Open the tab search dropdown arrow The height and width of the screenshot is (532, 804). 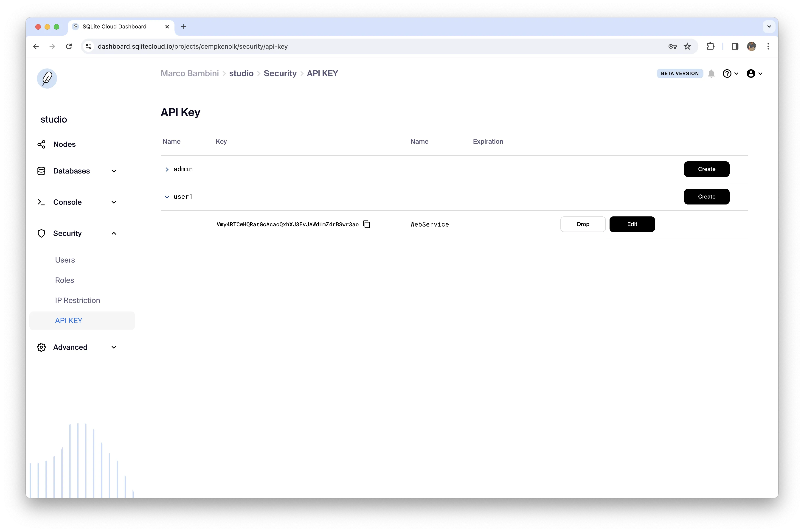[769, 27]
